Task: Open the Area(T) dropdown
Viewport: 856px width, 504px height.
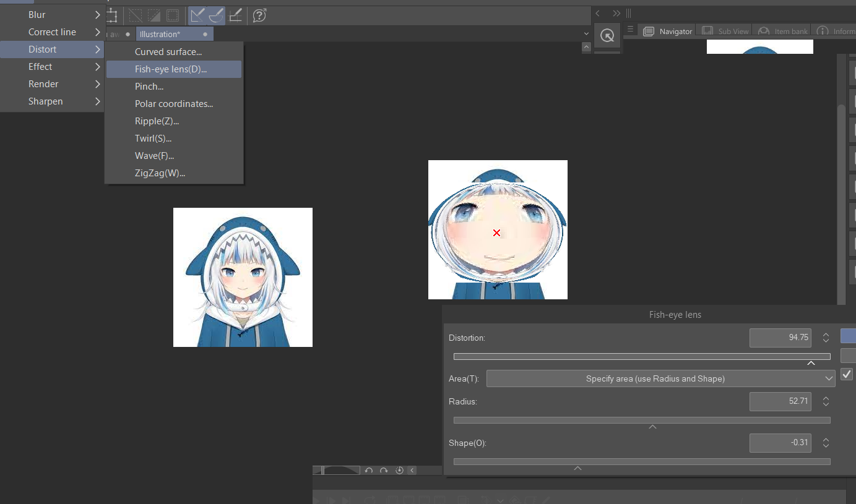Action: pos(660,378)
